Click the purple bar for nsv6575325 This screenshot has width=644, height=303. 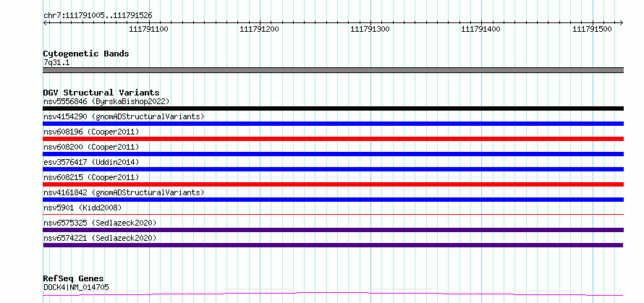coord(334,230)
